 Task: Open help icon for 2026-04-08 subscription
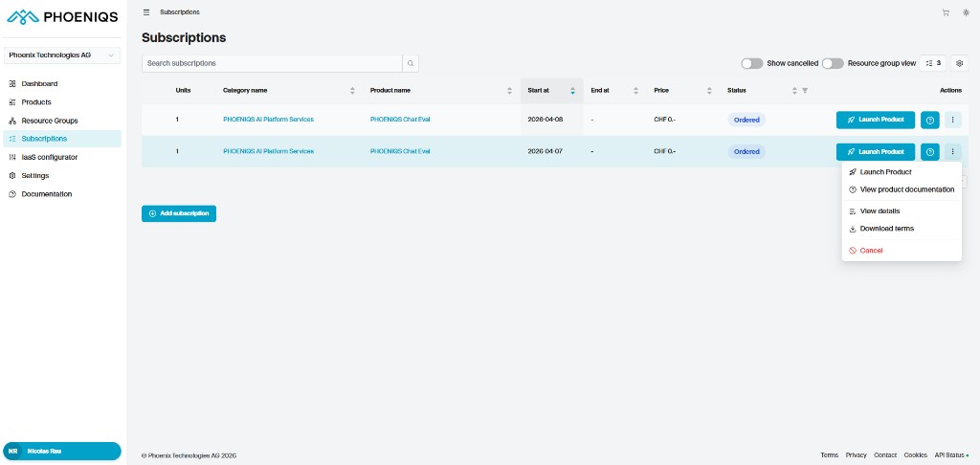coord(930,120)
